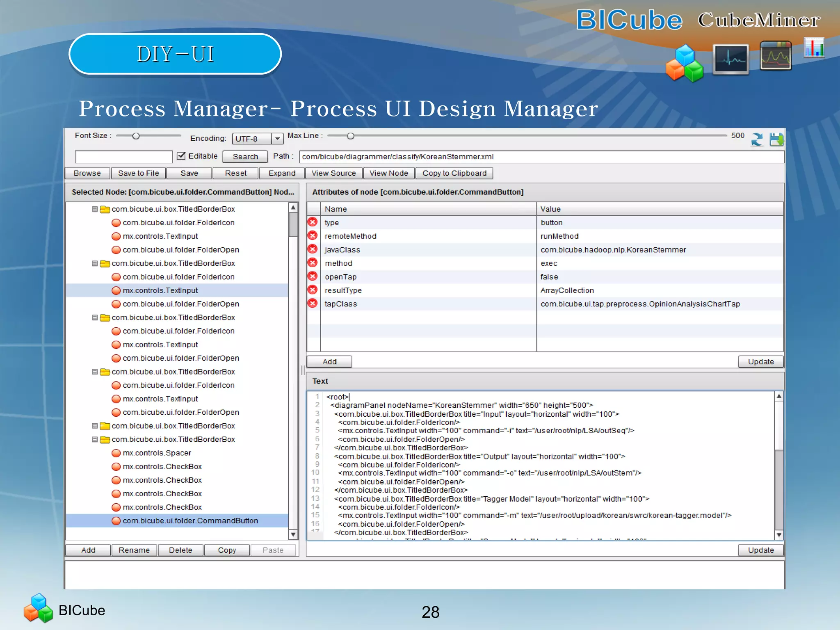Collapse the second TitledBorderBox node
Viewport: 840px width, 630px height.
pos(95,263)
